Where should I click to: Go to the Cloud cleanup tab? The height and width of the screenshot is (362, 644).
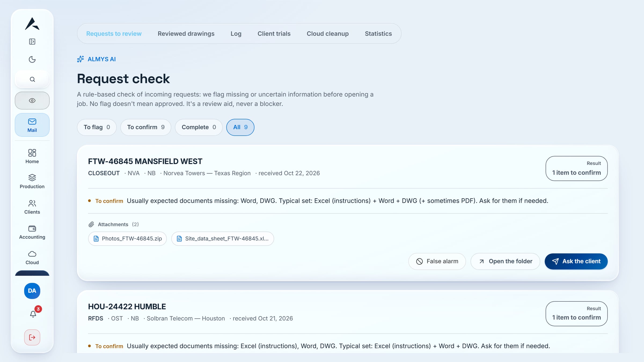coord(328,34)
